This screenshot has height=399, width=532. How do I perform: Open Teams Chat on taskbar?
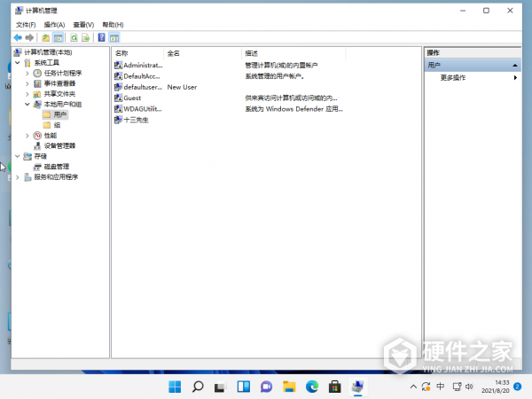(x=266, y=387)
